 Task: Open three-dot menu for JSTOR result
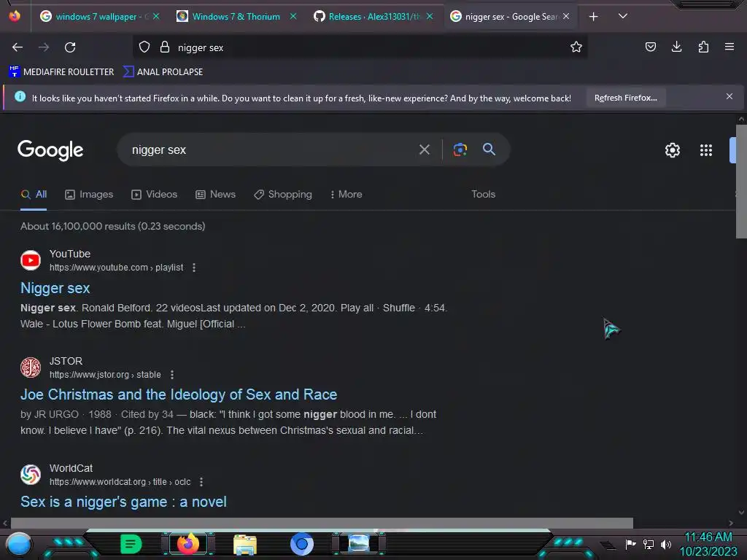click(x=172, y=375)
